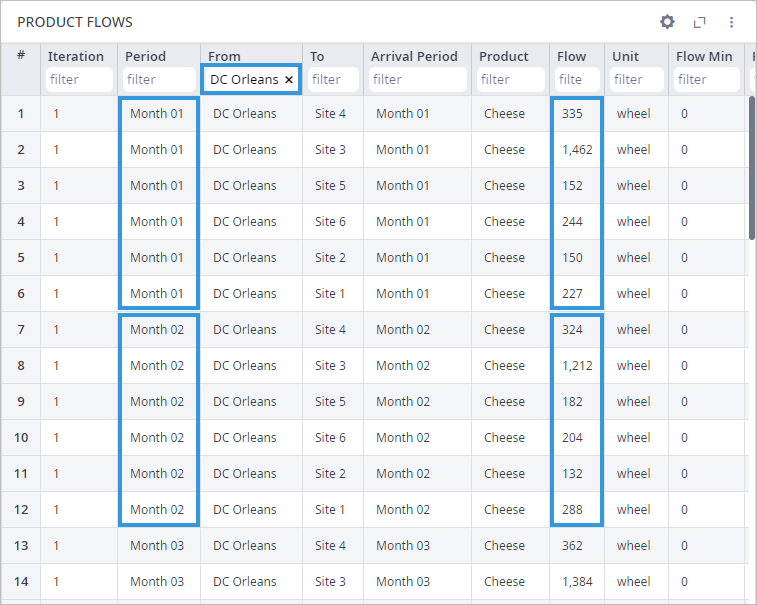Clear the DC Orleans filter with the X
Viewport: 757px width, 605px height.
click(x=289, y=79)
